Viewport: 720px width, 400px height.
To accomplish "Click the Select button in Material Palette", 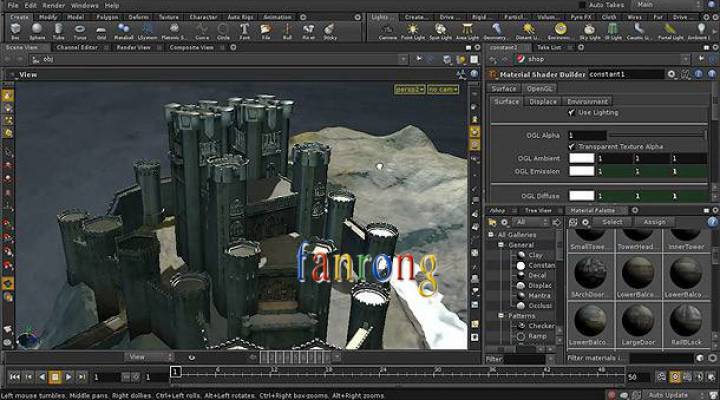I will click(612, 222).
